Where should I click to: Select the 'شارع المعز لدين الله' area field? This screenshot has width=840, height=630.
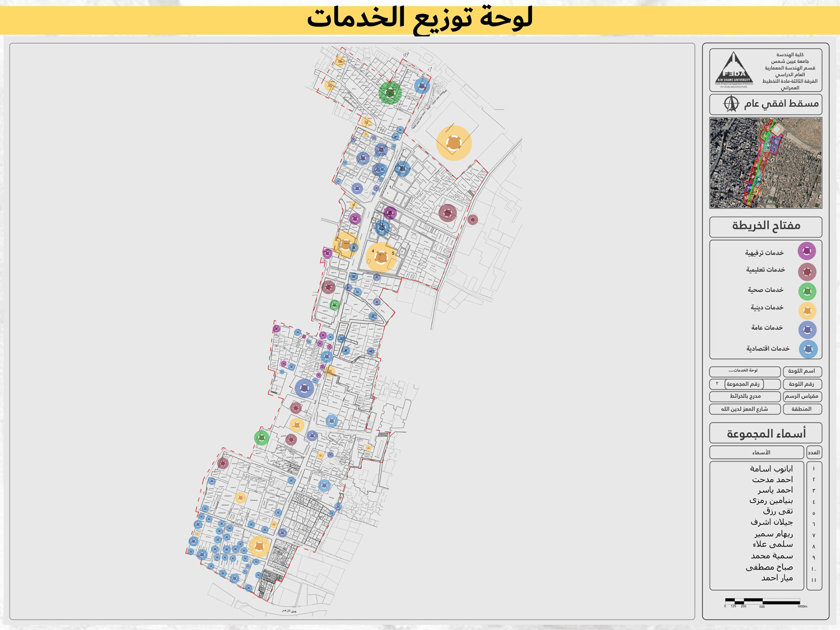(744, 409)
